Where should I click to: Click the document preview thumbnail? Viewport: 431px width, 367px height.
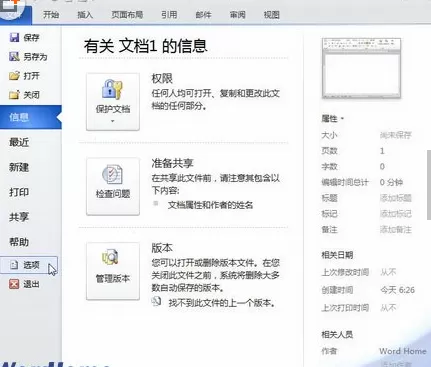pyautogui.click(x=361, y=68)
